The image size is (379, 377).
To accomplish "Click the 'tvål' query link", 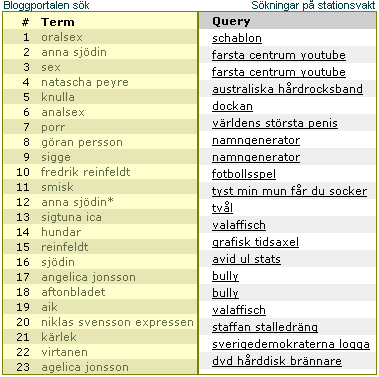I will [x=222, y=208].
